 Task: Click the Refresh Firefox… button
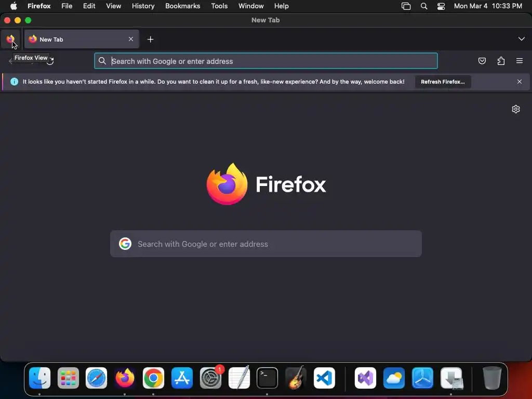coord(443,82)
